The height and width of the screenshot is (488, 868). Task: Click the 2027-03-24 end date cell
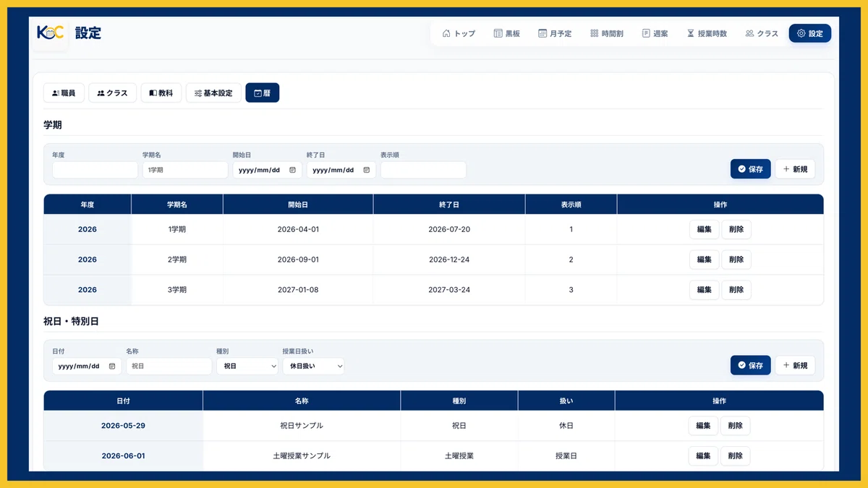coord(449,290)
